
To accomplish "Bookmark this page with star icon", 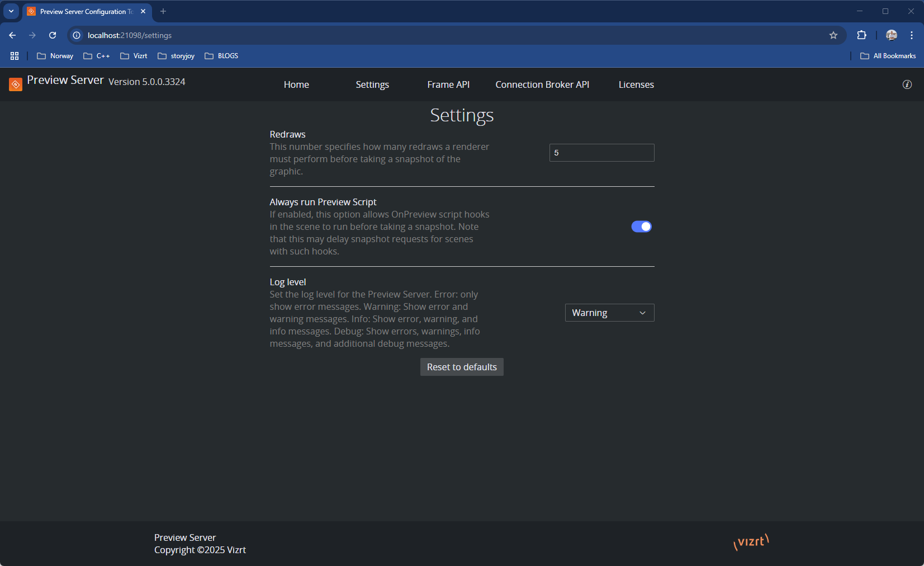I will click(x=833, y=35).
